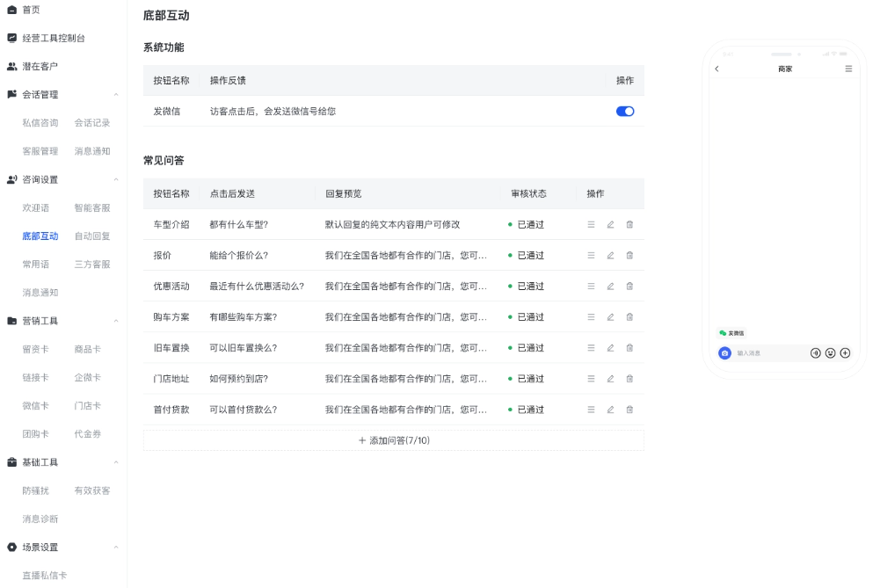
Task: Select the voice message icon in the chat input
Action: pos(816,353)
